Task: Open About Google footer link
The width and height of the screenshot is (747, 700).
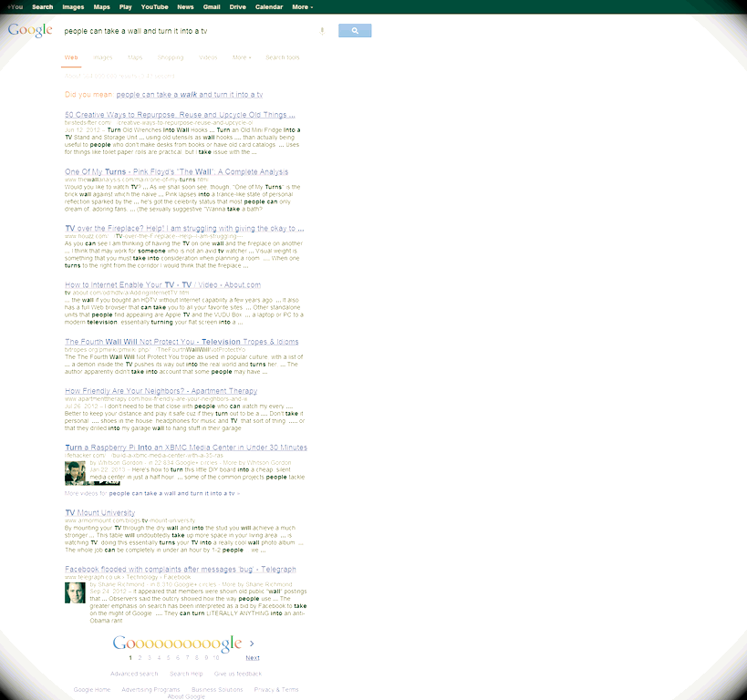Action: (186, 696)
